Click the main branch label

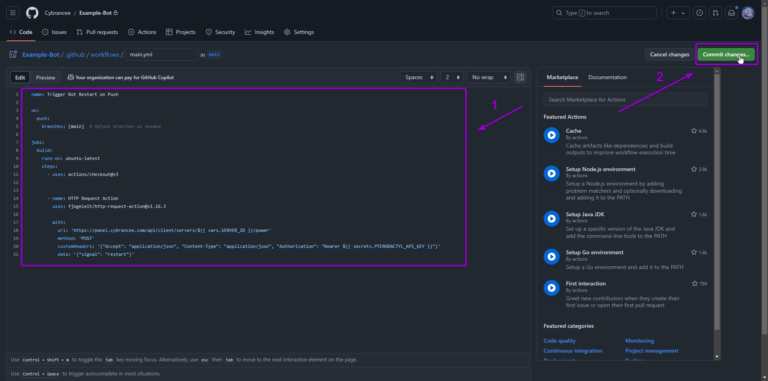(x=214, y=55)
